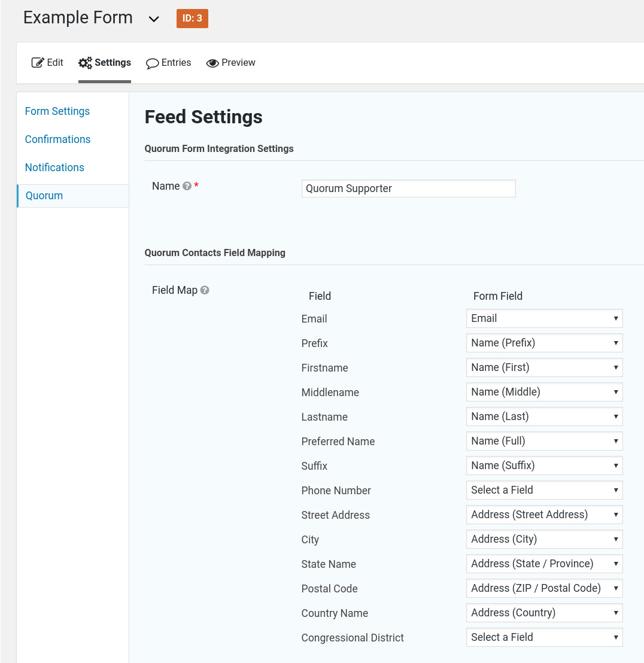Click the Middlename field label
This screenshot has width=644, height=663.
point(330,393)
